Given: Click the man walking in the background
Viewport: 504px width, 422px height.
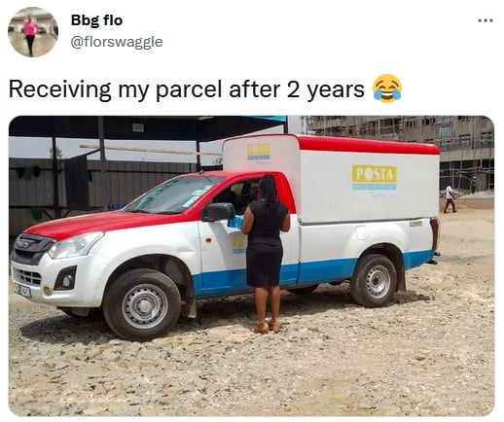Looking at the screenshot, I should [x=450, y=198].
